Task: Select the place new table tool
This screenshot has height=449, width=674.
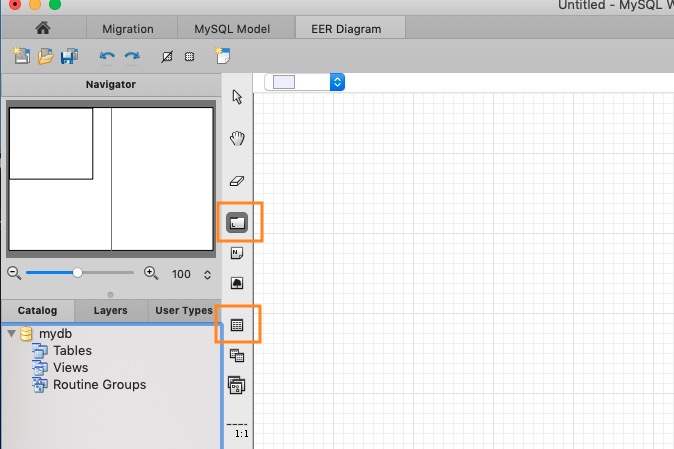Action: pos(237,325)
